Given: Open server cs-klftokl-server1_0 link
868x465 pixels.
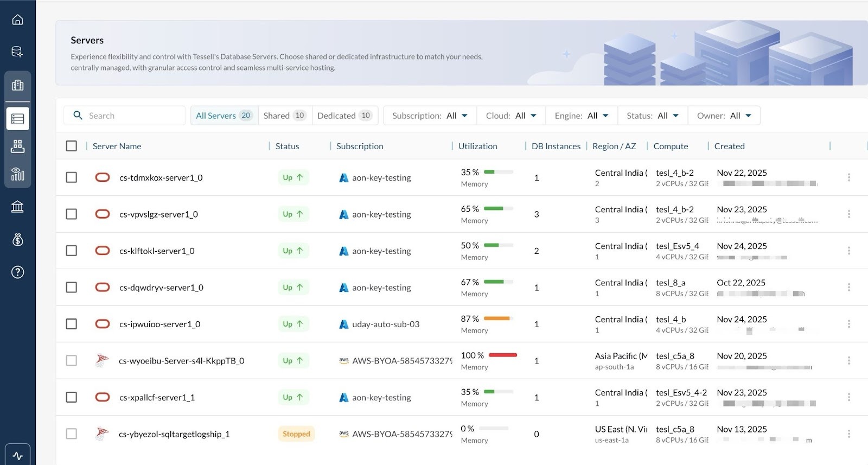Looking at the screenshot, I should pyautogui.click(x=157, y=251).
